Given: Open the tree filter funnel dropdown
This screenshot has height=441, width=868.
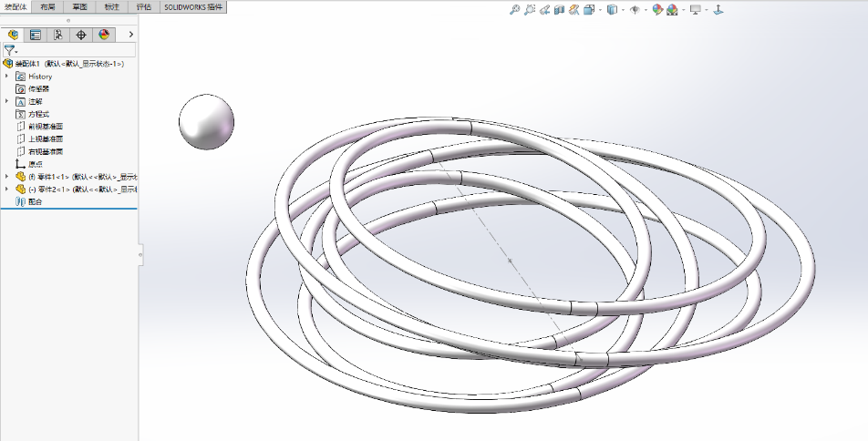Looking at the screenshot, I should click(11, 50).
